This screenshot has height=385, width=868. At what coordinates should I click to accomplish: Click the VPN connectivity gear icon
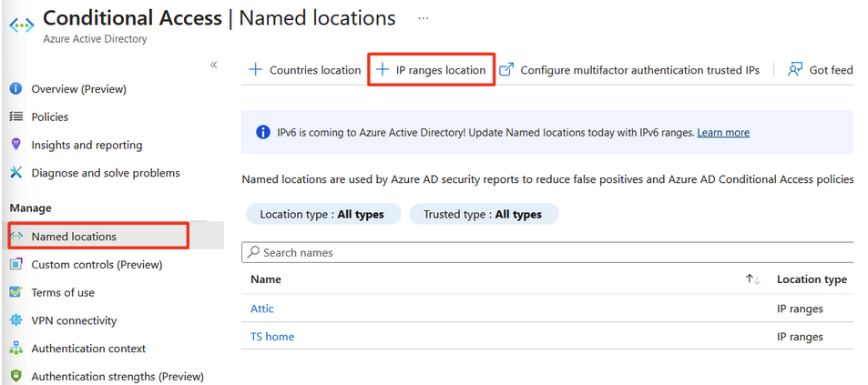point(15,320)
